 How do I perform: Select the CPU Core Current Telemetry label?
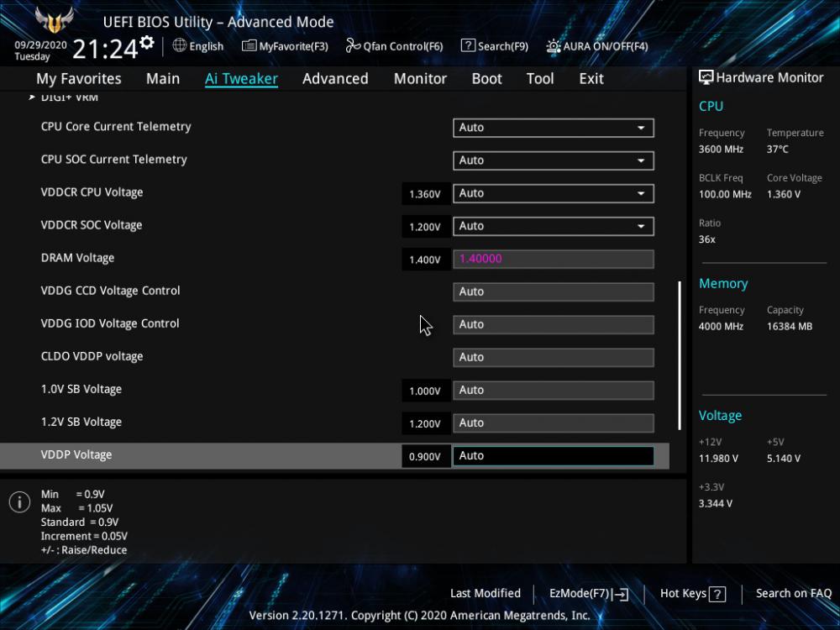tap(116, 127)
